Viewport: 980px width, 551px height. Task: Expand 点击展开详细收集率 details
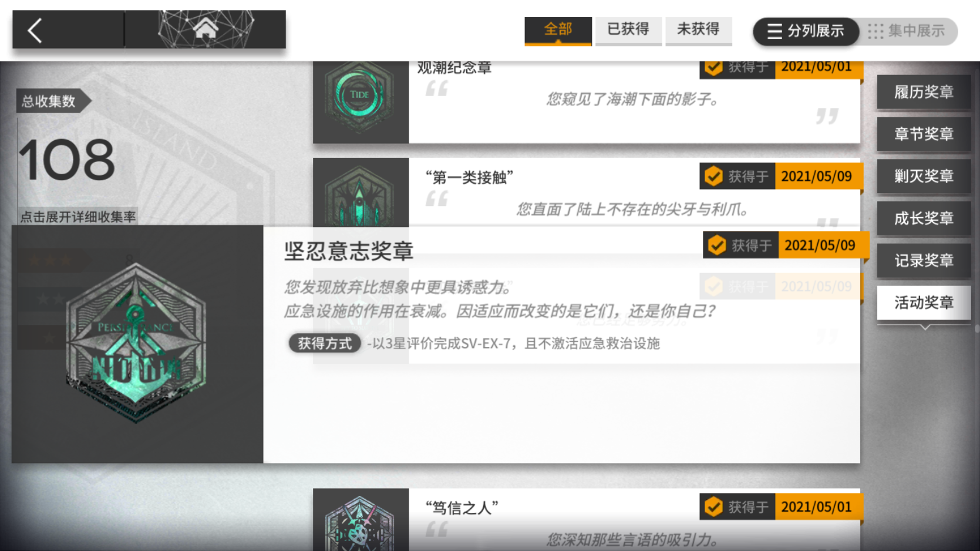tap(78, 217)
